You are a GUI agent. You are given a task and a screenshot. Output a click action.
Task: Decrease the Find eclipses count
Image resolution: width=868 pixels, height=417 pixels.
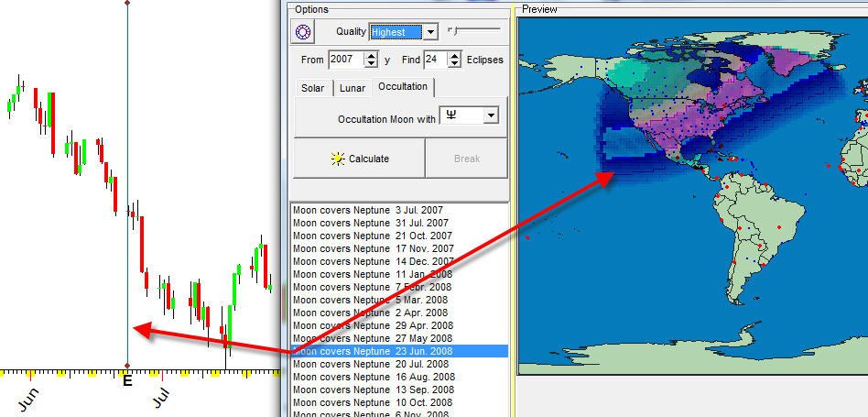pyautogui.click(x=455, y=64)
